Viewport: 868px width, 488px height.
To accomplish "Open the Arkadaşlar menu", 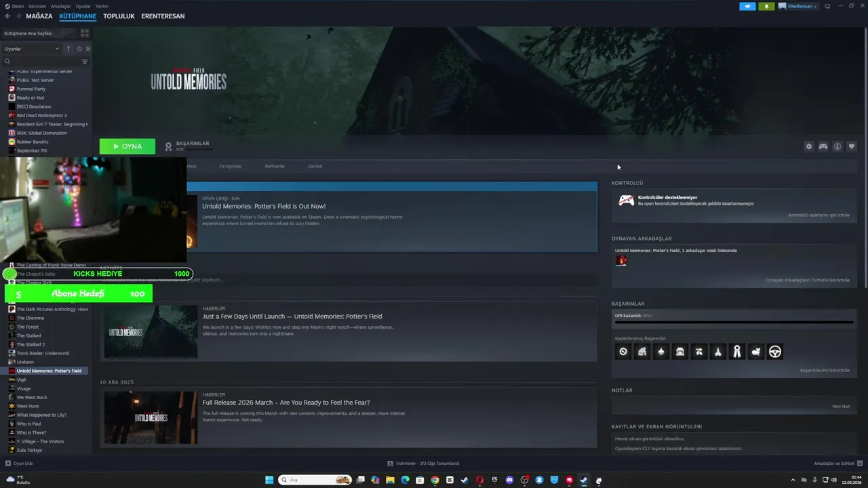I will tap(61, 6).
